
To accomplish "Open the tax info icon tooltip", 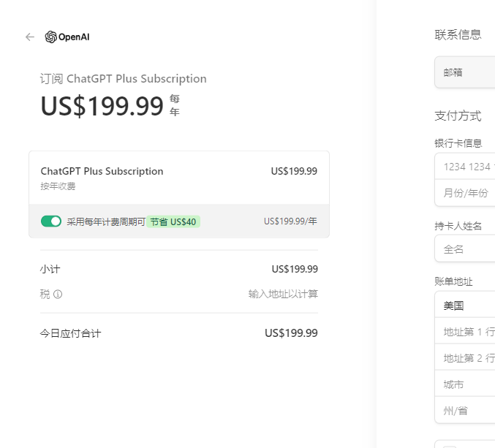I will 58,294.
